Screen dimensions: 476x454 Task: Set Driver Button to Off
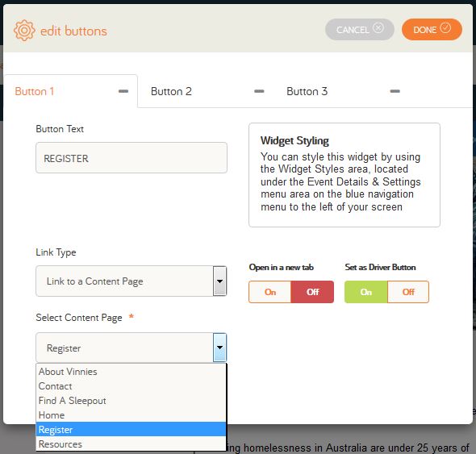[408, 292]
